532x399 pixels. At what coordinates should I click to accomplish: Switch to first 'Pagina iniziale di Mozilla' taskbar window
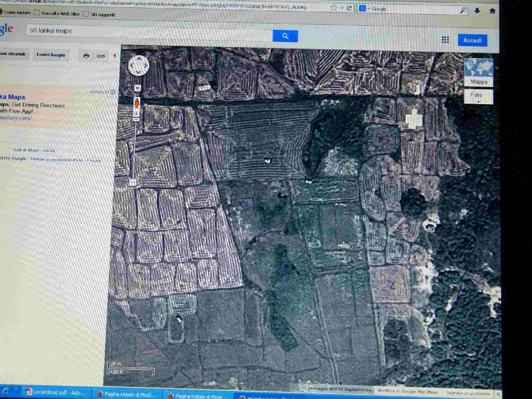click(127, 394)
